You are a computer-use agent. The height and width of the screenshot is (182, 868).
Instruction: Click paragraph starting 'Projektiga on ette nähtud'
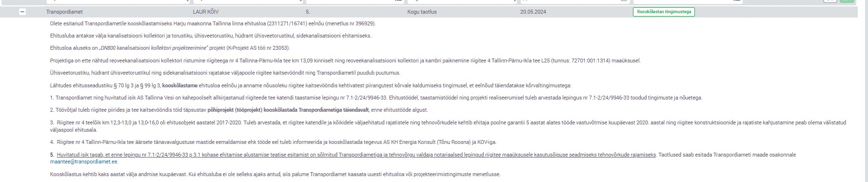[x=345, y=61]
